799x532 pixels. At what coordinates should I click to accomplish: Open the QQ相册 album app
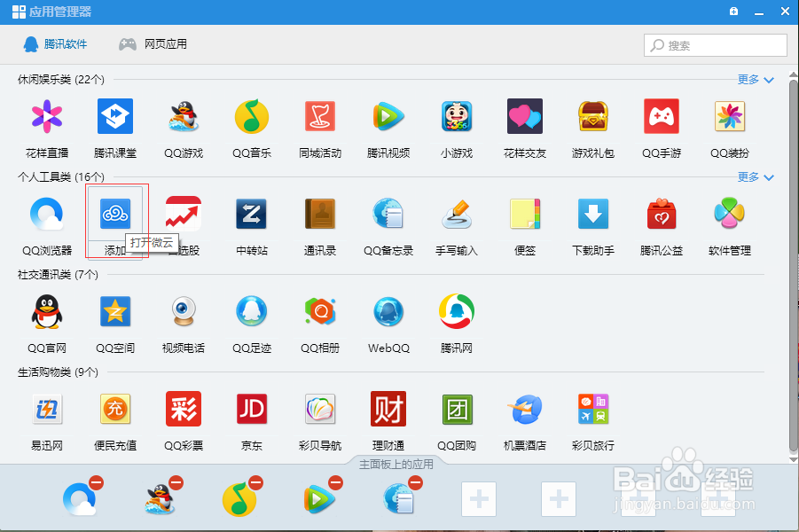(320, 311)
